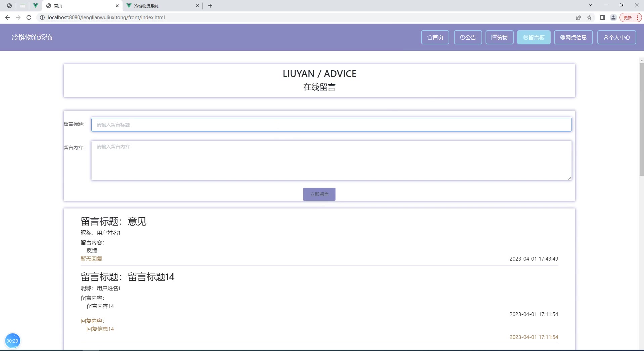This screenshot has height=351, width=644.
Task: Click the 回复信息14 reply text
Action: point(100,329)
